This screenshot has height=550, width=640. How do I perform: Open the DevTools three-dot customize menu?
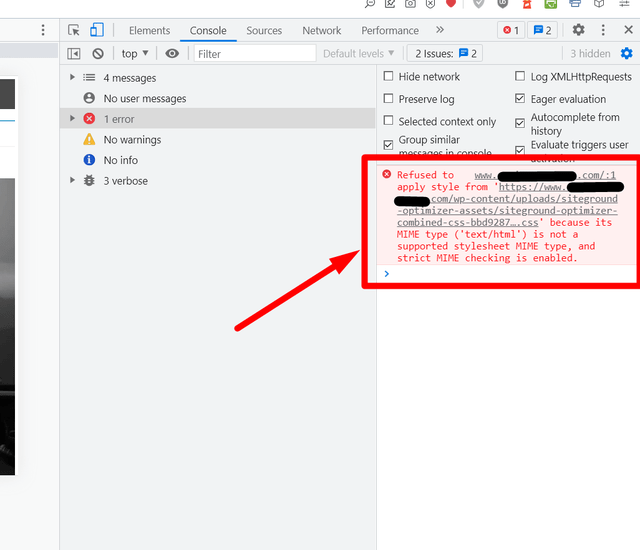click(x=603, y=30)
